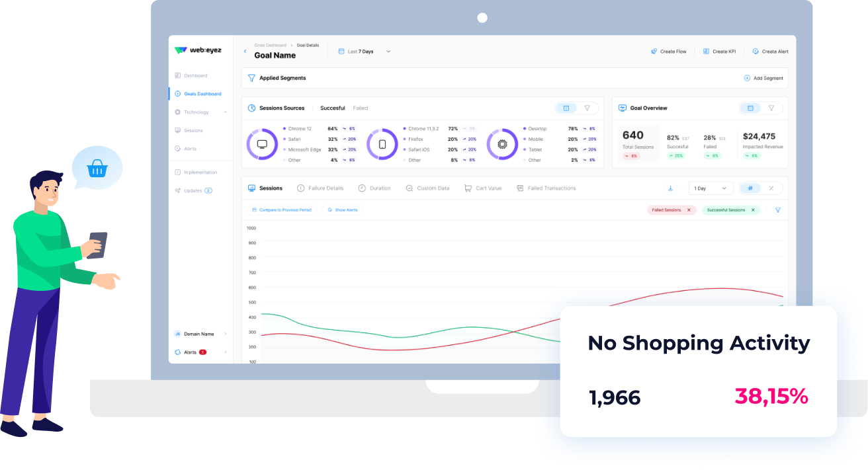Click the No Shopping Activity card title
Viewport: 868px width, 470px height.
pos(699,343)
